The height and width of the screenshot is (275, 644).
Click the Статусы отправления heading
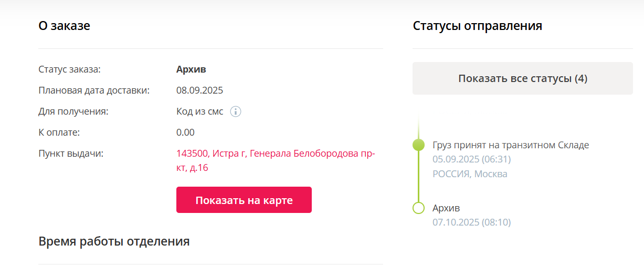coord(477,26)
